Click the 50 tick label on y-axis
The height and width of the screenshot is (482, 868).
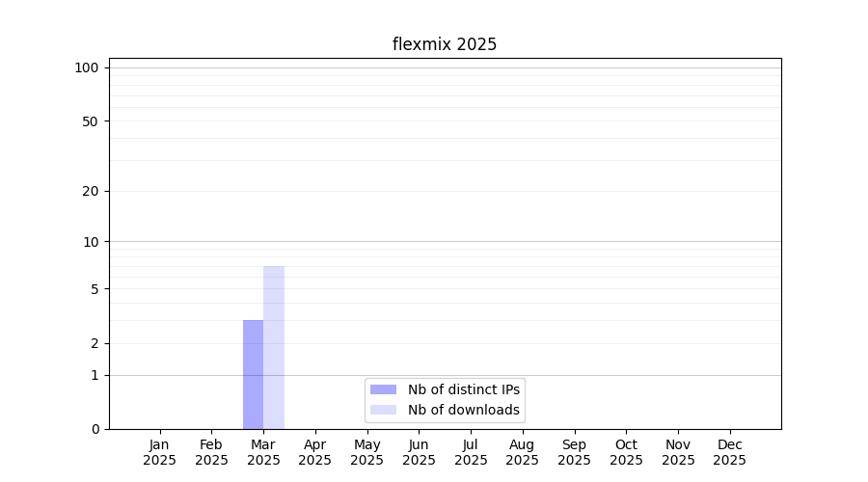click(x=90, y=121)
